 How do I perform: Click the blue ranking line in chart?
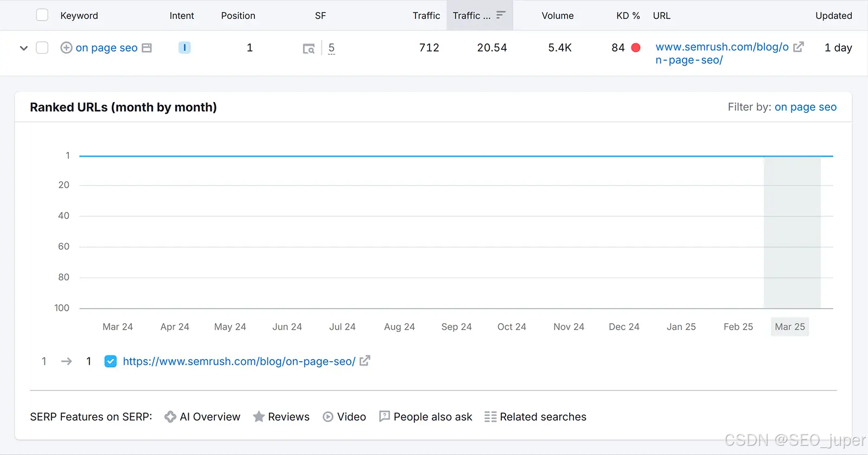click(x=456, y=156)
